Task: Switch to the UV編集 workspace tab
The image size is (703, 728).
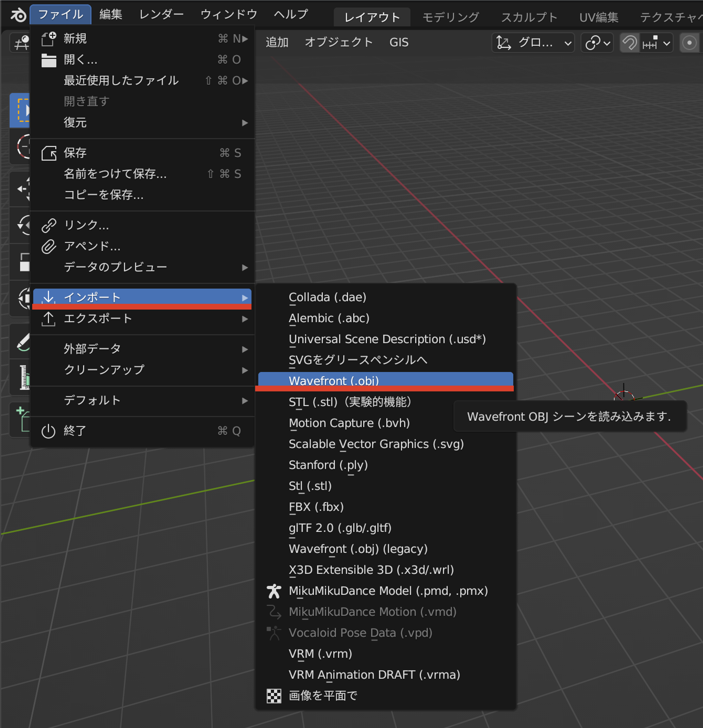Action: 599,17
